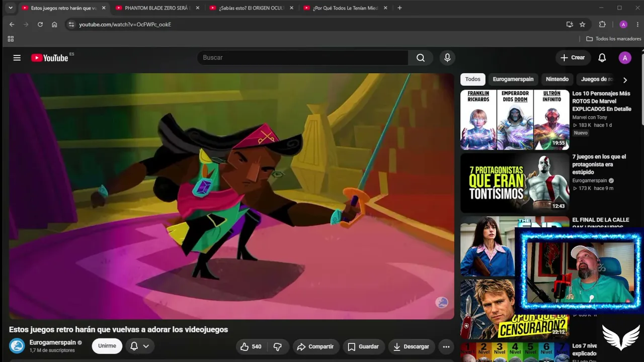Open a new browser tab

coord(399,8)
